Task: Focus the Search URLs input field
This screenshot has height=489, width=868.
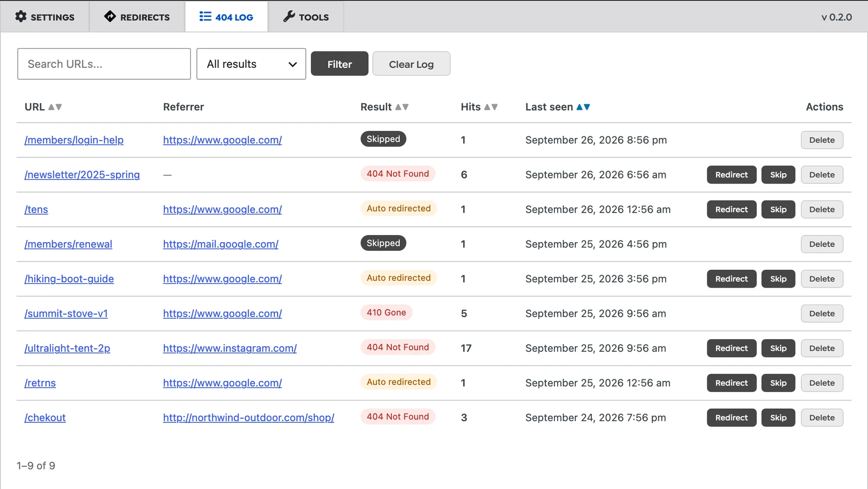Action: coord(104,64)
